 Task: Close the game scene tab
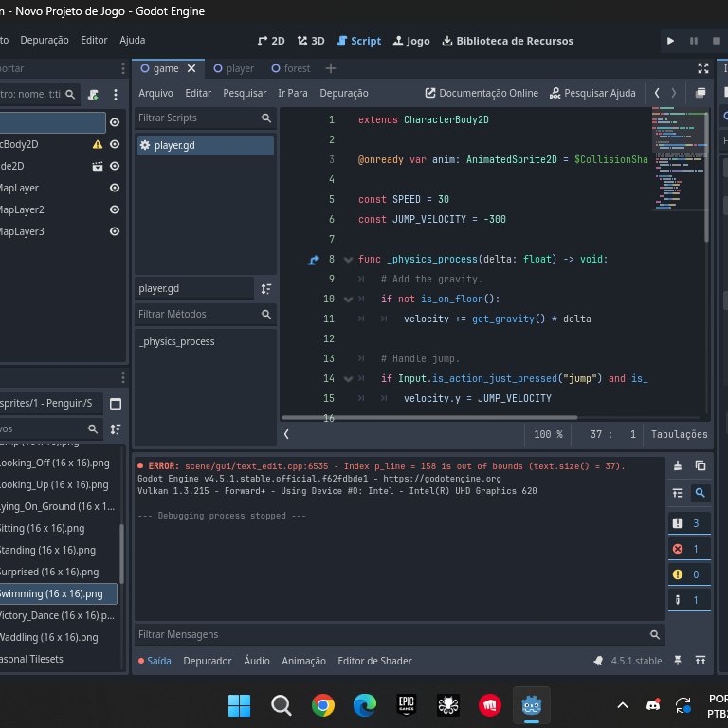(191, 68)
